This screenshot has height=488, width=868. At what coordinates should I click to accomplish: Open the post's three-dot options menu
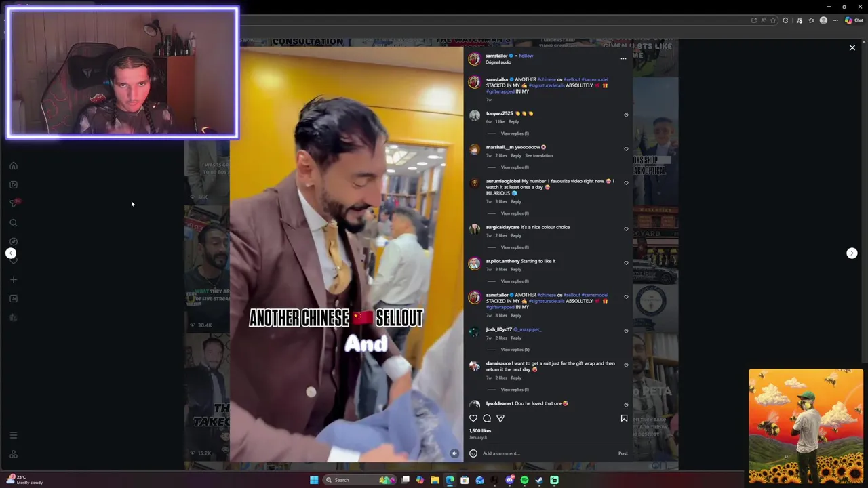[623, 59]
